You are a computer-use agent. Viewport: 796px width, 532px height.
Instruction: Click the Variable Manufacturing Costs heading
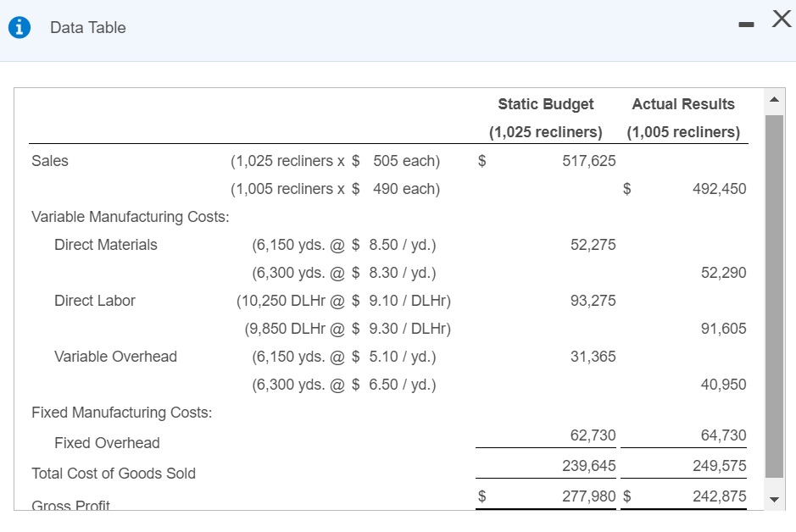(130, 217)
